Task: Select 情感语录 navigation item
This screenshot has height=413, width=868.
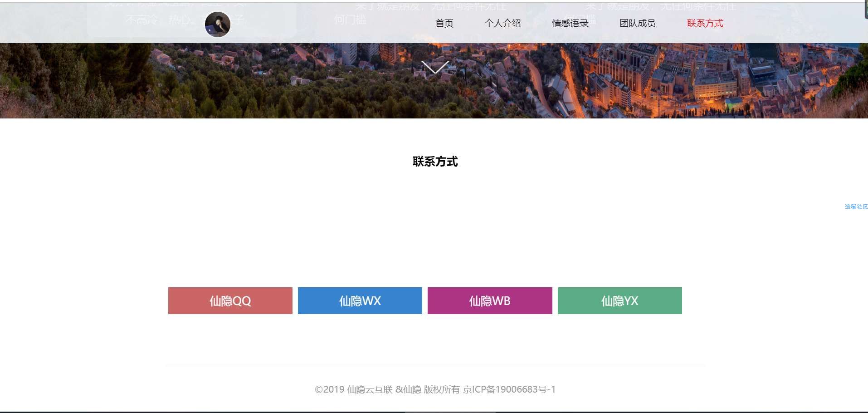Action: [x=570, y=23]
